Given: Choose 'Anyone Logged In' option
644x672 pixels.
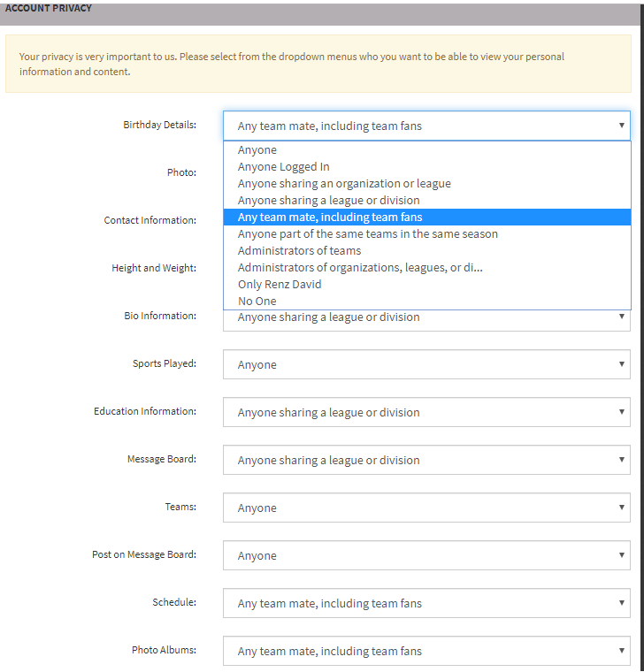Looking at the screenshot, I should tap(283, 167).
